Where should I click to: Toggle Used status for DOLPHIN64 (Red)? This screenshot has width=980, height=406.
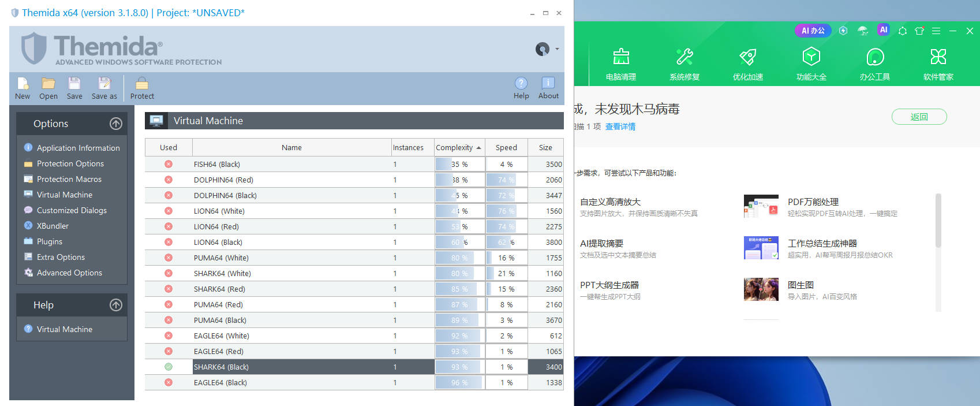[x=169, y=180]
